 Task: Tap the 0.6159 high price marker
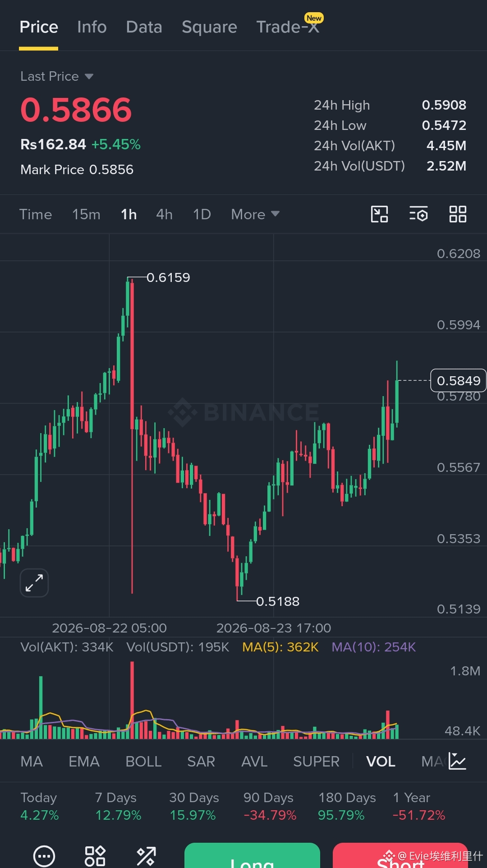point(168,277)
